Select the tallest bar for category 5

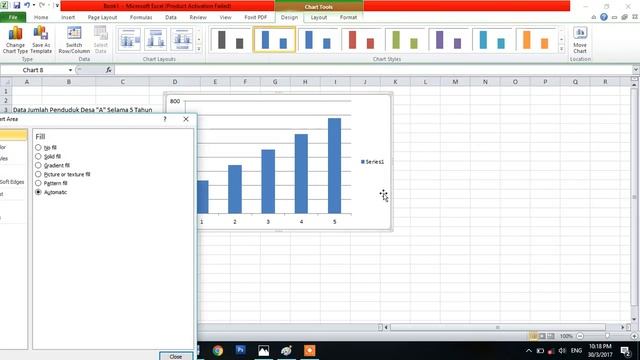coord(334,166)
